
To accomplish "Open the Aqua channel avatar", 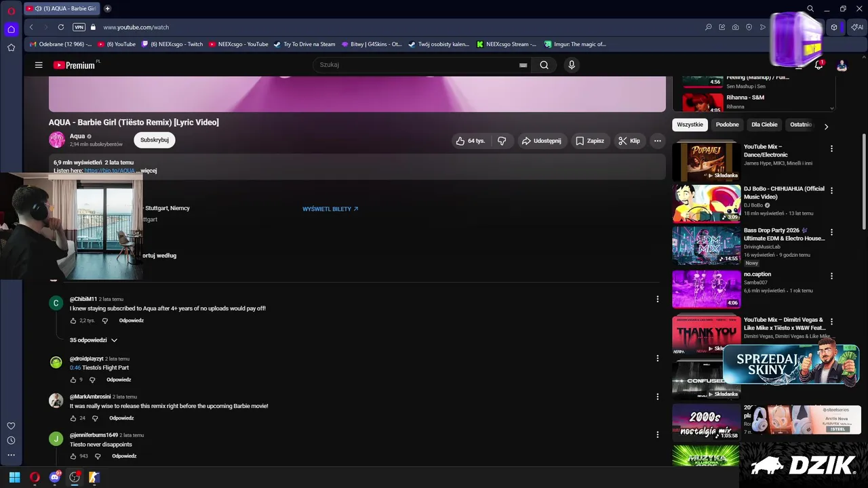I will pyautogui.click(x=57, y=140).
